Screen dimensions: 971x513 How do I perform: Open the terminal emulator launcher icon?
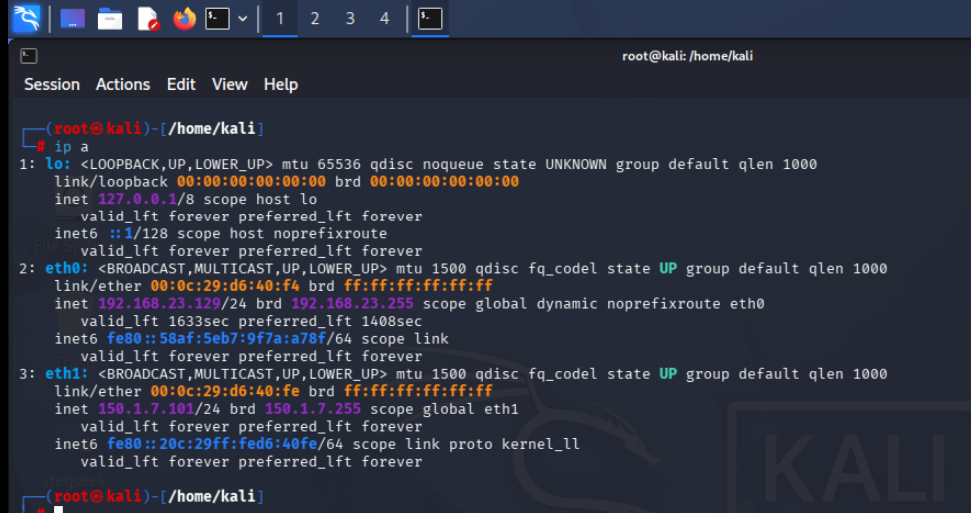click(x=217, y=19)
